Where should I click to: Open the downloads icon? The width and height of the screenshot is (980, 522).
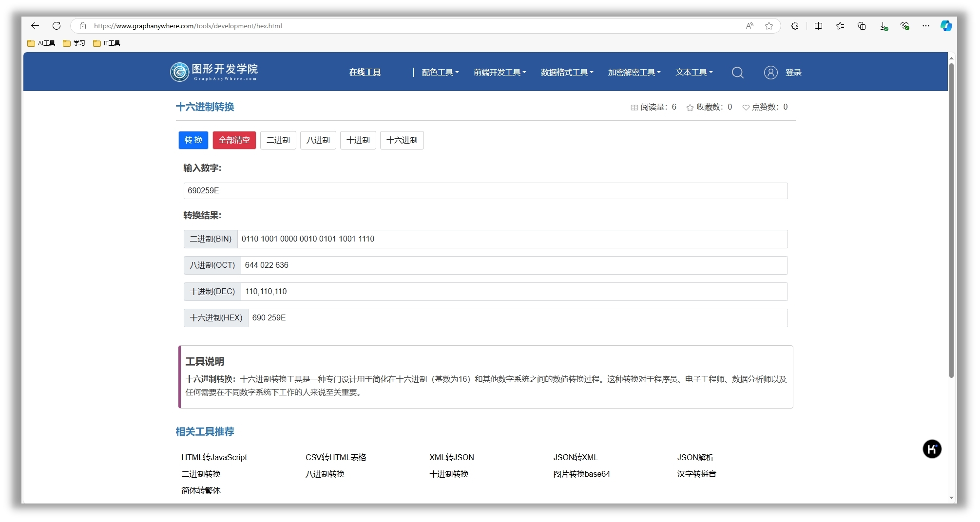884,26
